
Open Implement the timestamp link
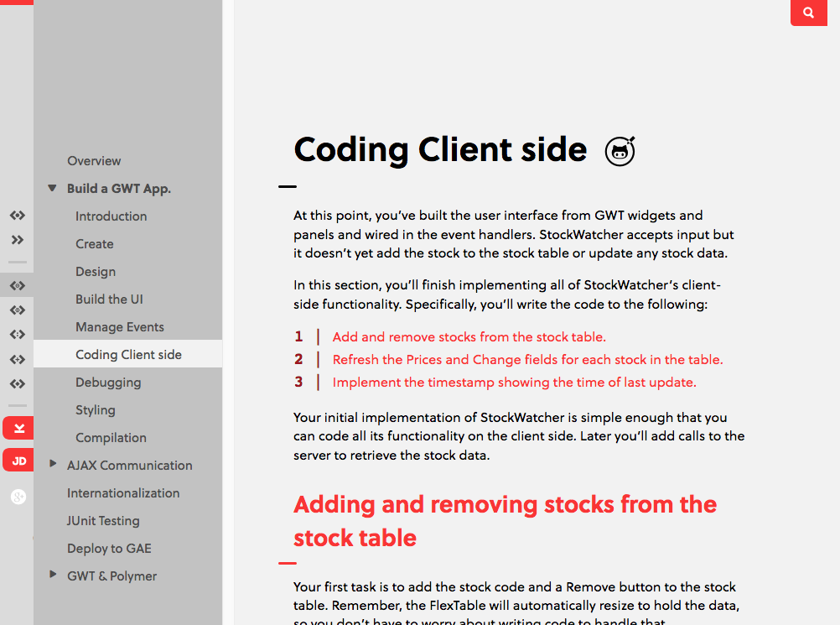514,383
